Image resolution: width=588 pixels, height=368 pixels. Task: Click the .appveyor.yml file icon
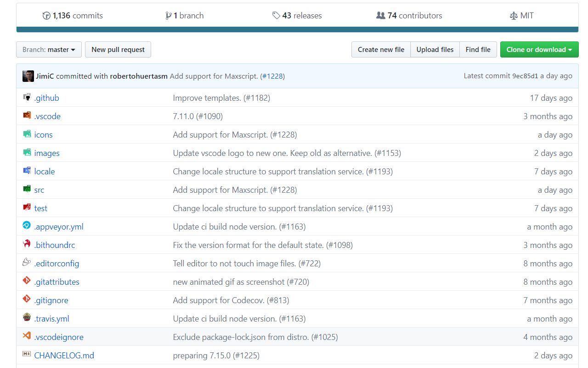tap(27, 225)
